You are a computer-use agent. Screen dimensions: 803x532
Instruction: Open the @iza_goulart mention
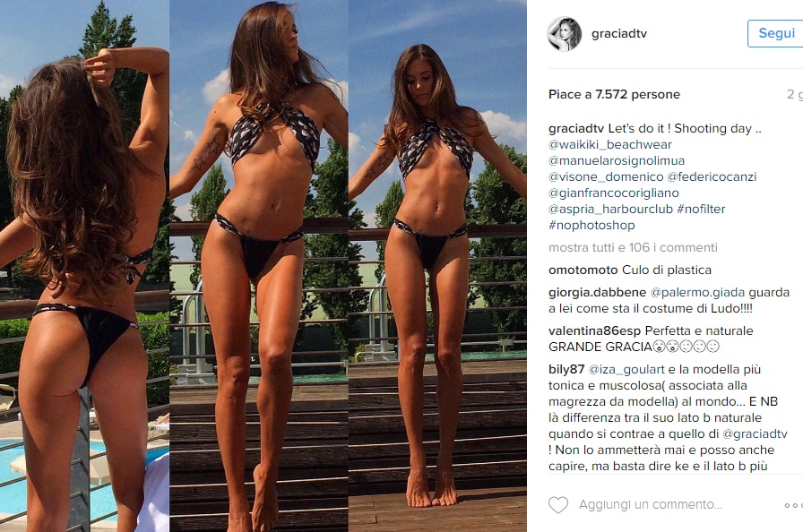[x=626, y=369]
